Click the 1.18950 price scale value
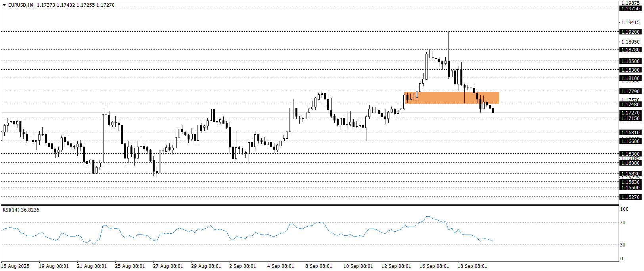Screen dimensions: 644x271 [x=630, y=42]
